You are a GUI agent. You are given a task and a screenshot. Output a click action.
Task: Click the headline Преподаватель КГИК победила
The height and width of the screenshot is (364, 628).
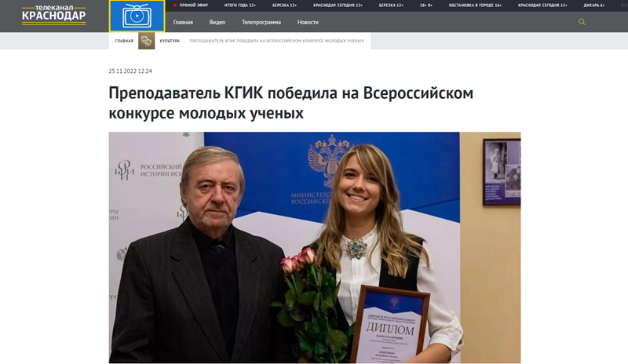(290, 103)
